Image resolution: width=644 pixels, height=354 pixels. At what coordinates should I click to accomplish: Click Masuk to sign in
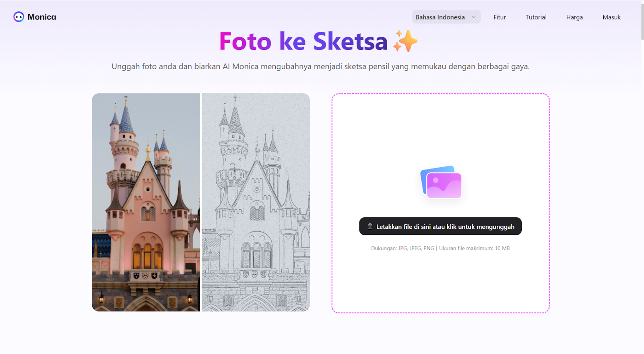[611, 17]
